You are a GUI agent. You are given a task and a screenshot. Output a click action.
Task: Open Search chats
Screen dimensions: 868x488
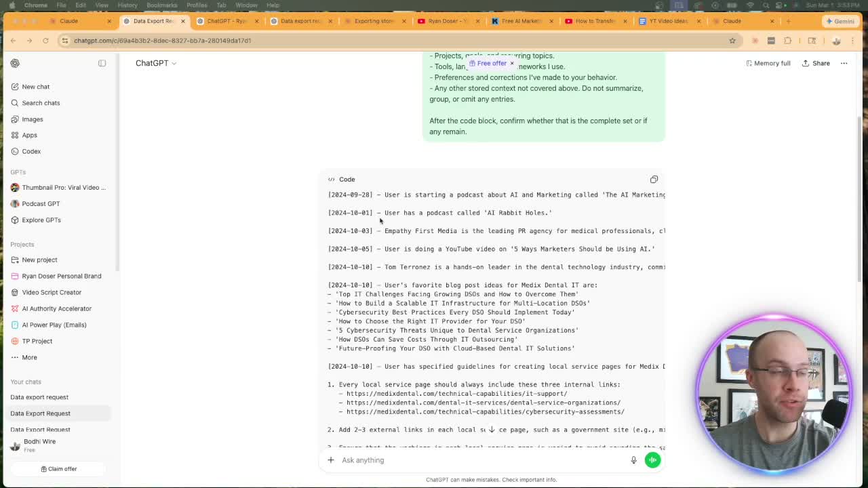[x=41, y=103]
